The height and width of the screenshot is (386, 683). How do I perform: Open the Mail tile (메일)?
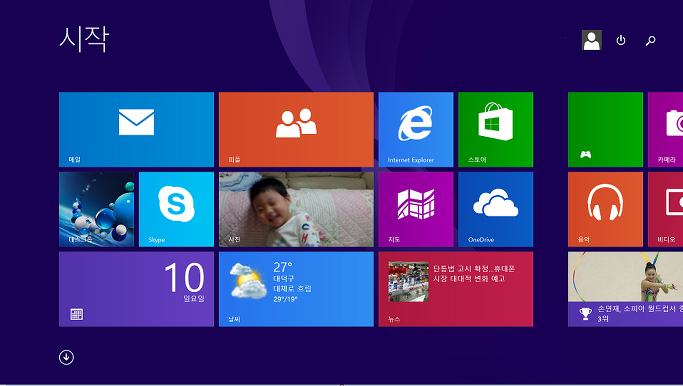(x=136, y=129)
